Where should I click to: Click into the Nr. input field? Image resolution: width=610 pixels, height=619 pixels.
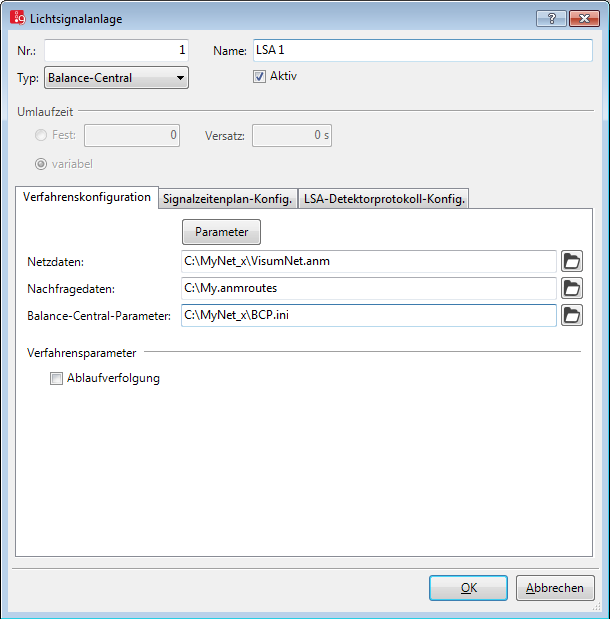tap(116, 50)
